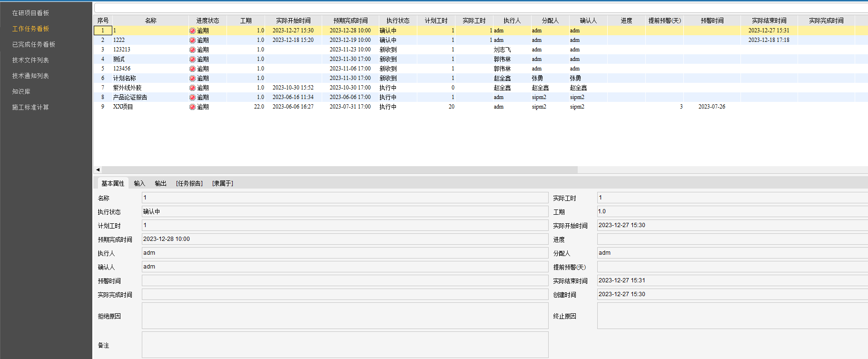Click red overdue icon for 产品论证报告 row
This screenshot has height=359, width=868.
192,97
